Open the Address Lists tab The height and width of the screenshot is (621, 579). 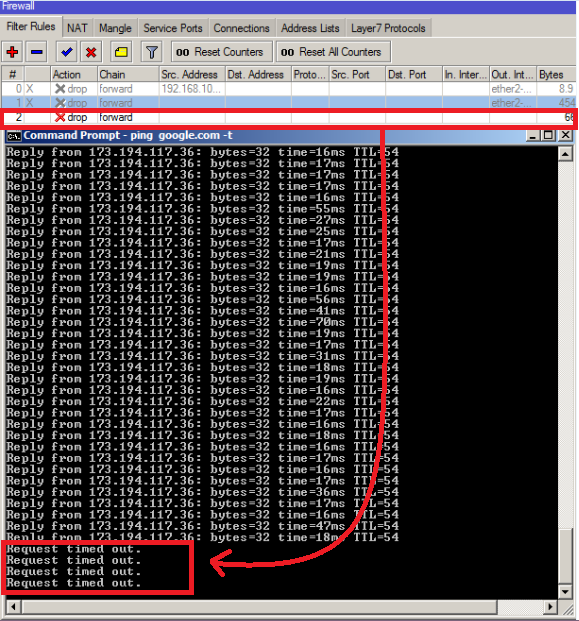(x=310, y=28)
